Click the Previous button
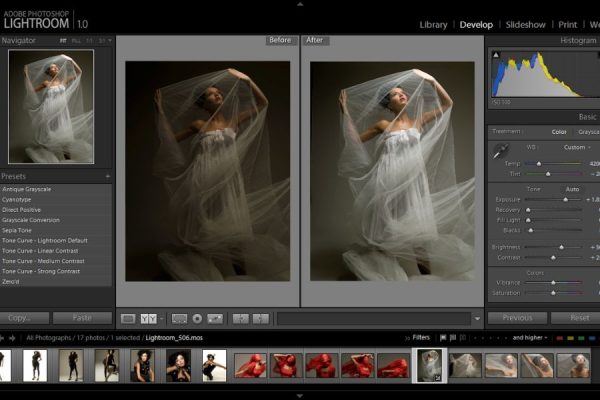The width and height of the screenshot is (600, 400). [517, 318]
